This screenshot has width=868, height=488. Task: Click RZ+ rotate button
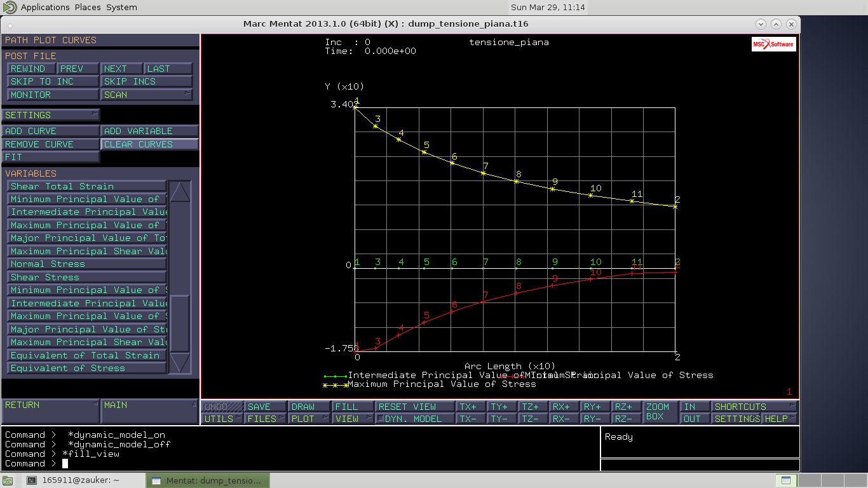(x=627, y=407)
